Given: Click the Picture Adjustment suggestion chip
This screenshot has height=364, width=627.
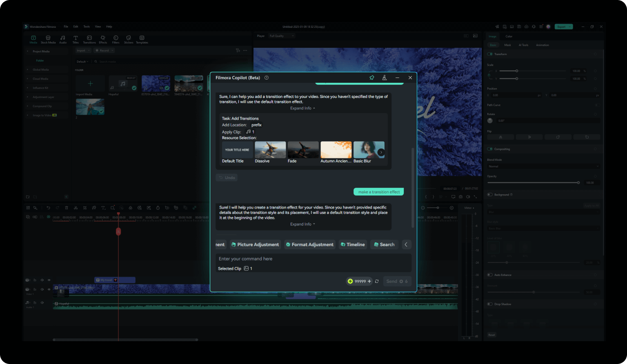Looking at the screenshot, I should (x=255, y=244).
